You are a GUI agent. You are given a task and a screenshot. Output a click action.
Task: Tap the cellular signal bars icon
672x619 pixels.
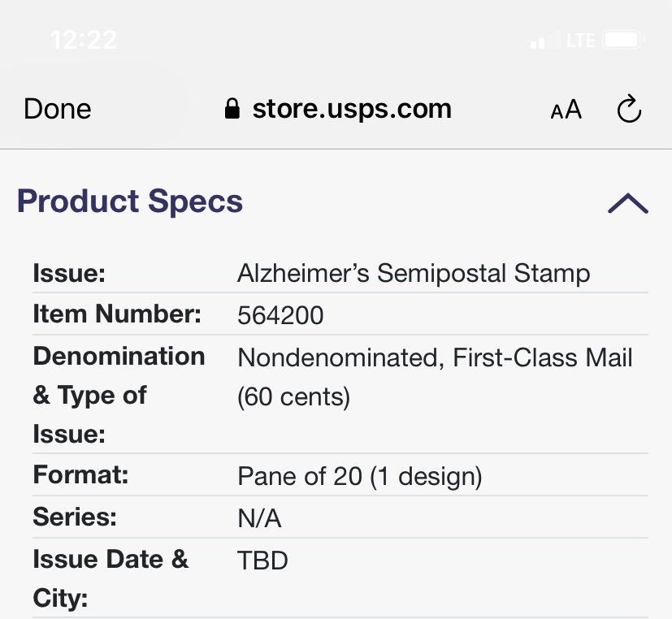click(544, 40)
